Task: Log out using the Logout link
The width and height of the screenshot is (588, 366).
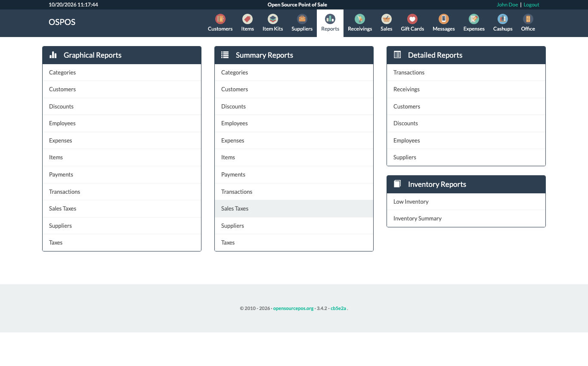Action: click(531, 5)
